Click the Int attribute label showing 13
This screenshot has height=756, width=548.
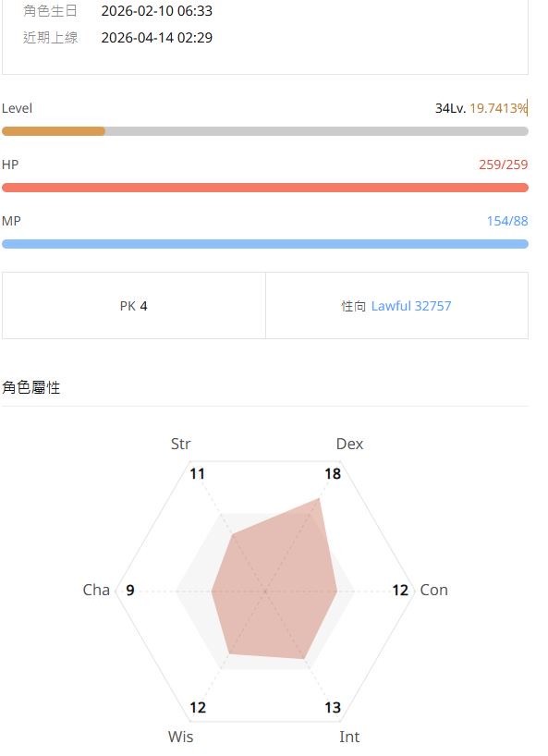point(348,737)
